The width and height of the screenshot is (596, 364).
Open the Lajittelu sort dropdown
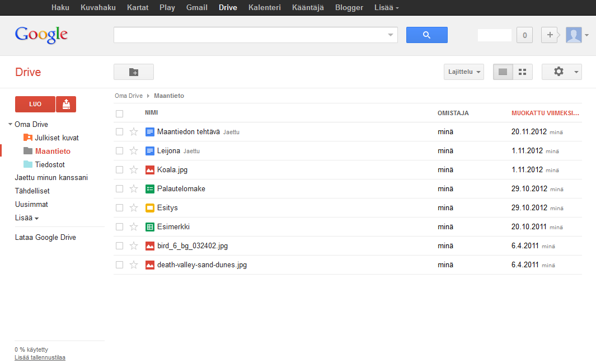(x=464, y=72)
